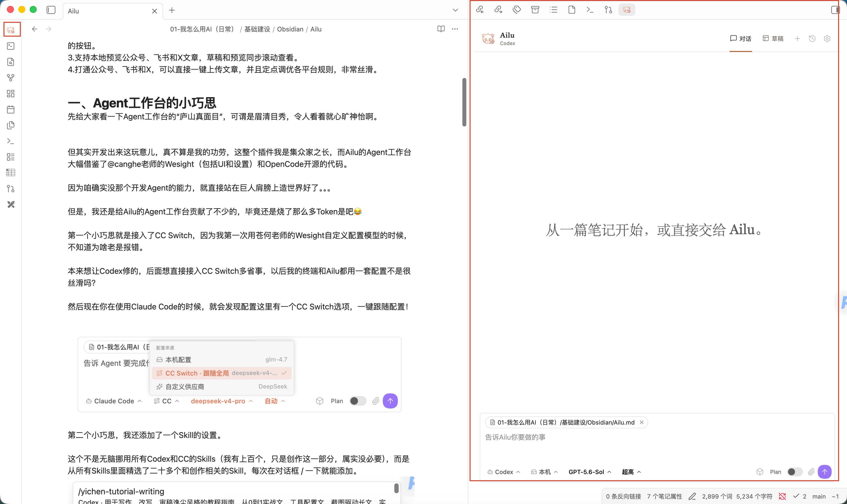Open the file search icon in left ribbon
The height and width of the screenshot is (504, 847).
click(x=11, y=62)
